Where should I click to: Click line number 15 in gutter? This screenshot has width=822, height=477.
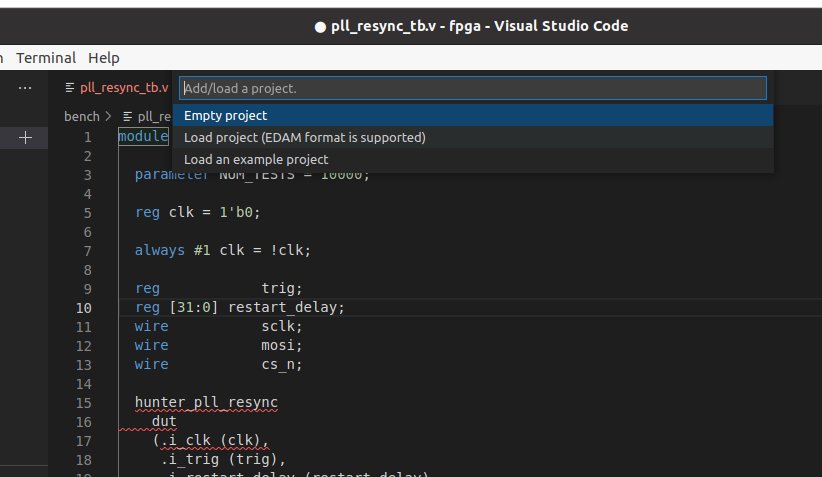[x=84, y=403]
